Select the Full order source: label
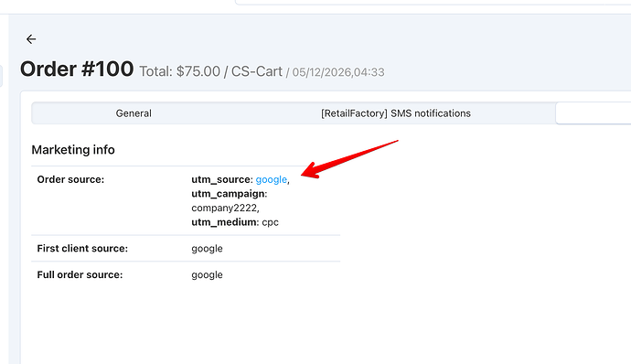The height and width of the screenshot is (364, 631). point(80,274)
